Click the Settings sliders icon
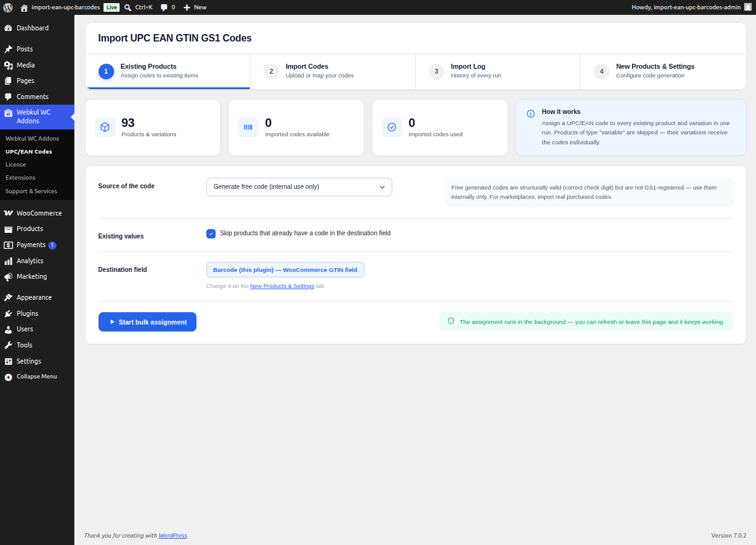The width and height of the screenshot is (756, 545). pyautogui.click(x=8, y=361)
